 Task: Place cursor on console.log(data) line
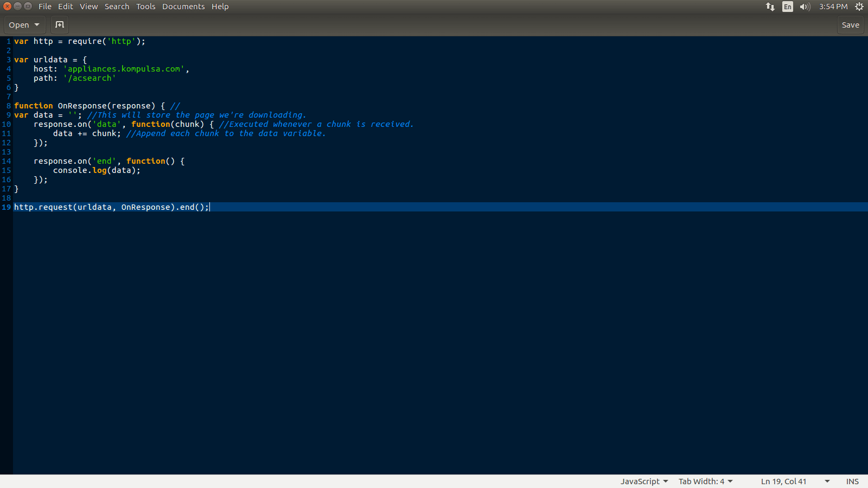click(97, 170)
